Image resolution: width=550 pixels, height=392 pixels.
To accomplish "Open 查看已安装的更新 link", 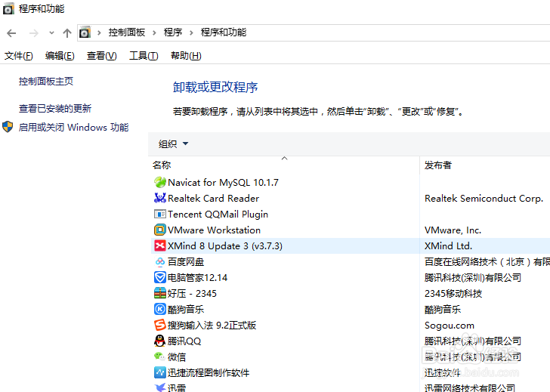I will (55, 108).
